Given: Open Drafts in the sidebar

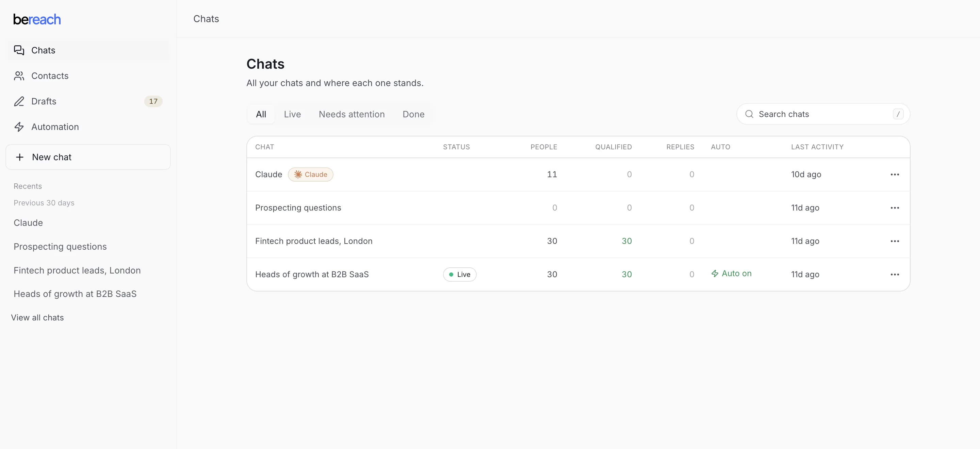Looking at the screenshot, I should 88,101.
